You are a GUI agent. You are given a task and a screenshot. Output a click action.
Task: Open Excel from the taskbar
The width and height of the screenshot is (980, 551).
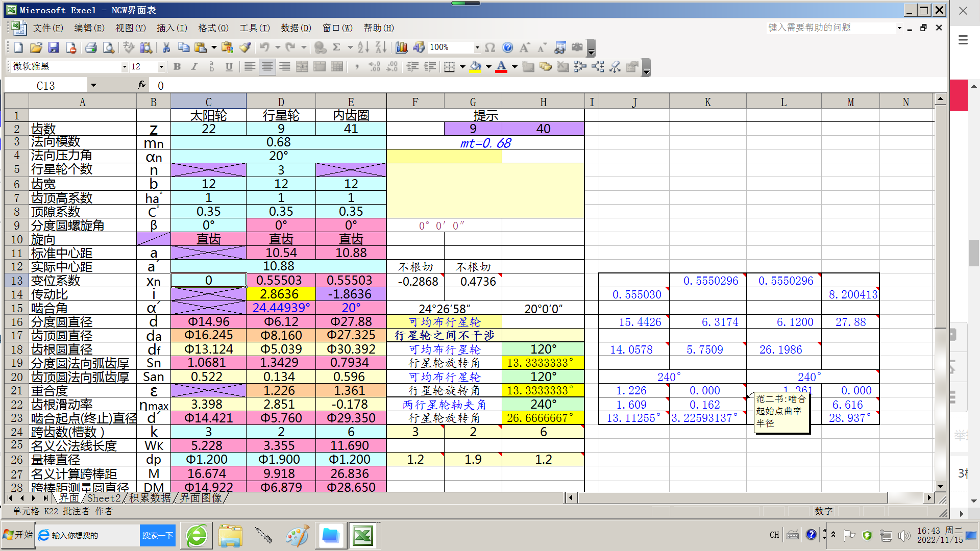pyautogui.click(x=362, y=536)
